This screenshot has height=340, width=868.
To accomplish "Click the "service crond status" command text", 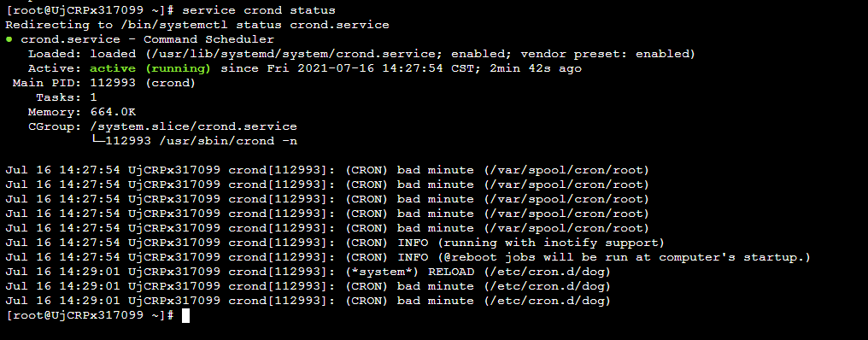I will [259, 10].
